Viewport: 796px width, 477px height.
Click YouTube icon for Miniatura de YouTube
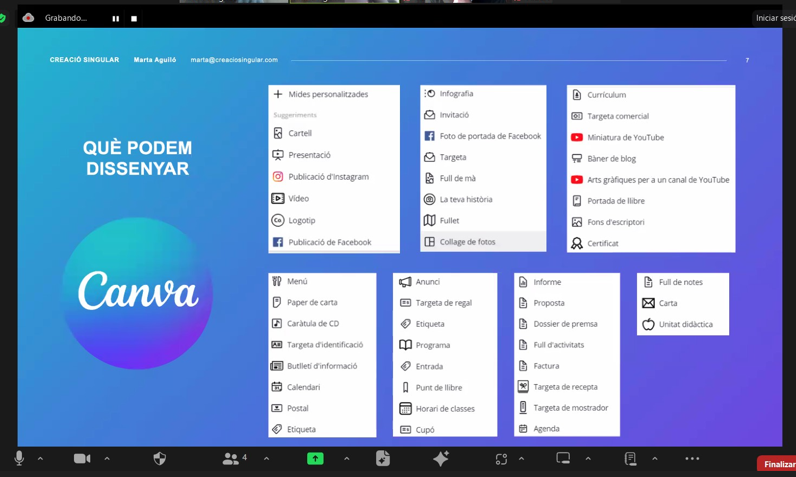577,138
